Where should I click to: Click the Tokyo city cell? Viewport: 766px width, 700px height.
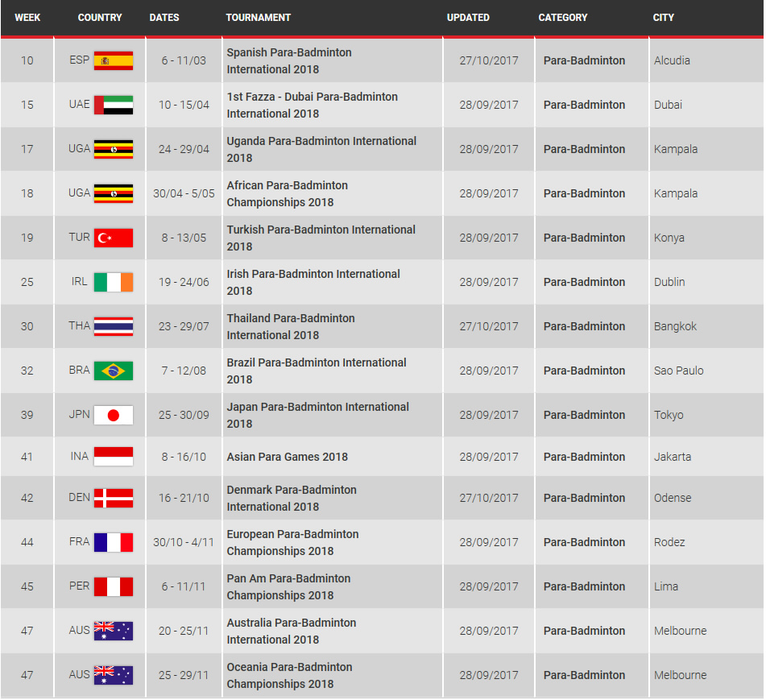(669, 415)
